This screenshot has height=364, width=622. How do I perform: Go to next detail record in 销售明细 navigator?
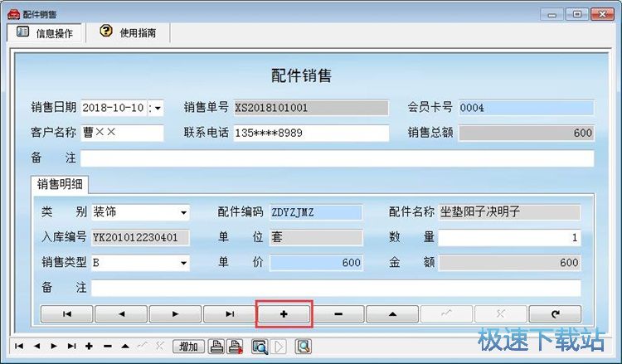175,314
